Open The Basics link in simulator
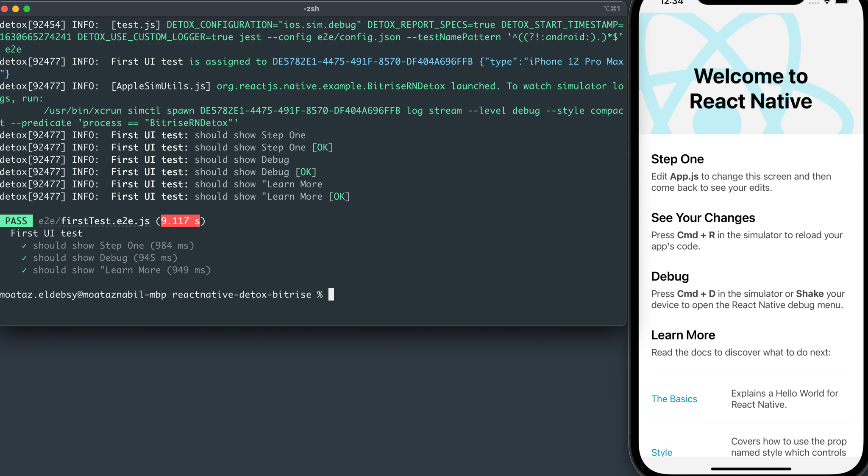The height and width of the screenshot is (476, 868). coord(674,399)
